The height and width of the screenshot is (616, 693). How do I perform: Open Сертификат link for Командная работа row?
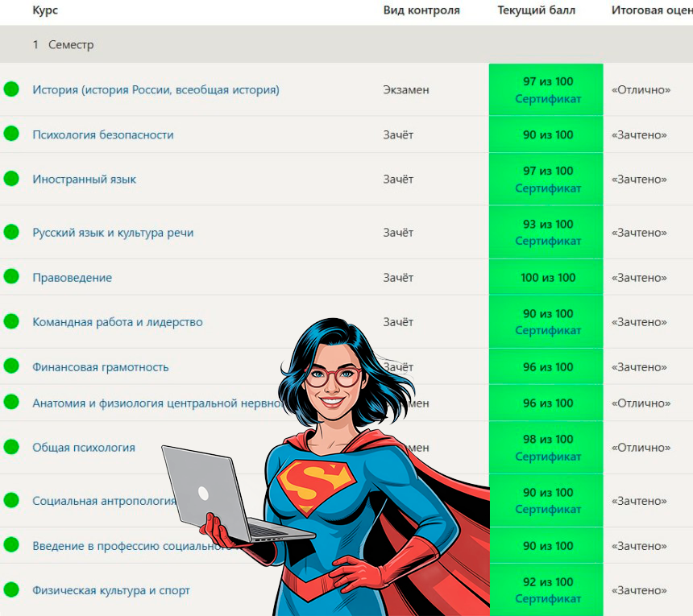548,330
